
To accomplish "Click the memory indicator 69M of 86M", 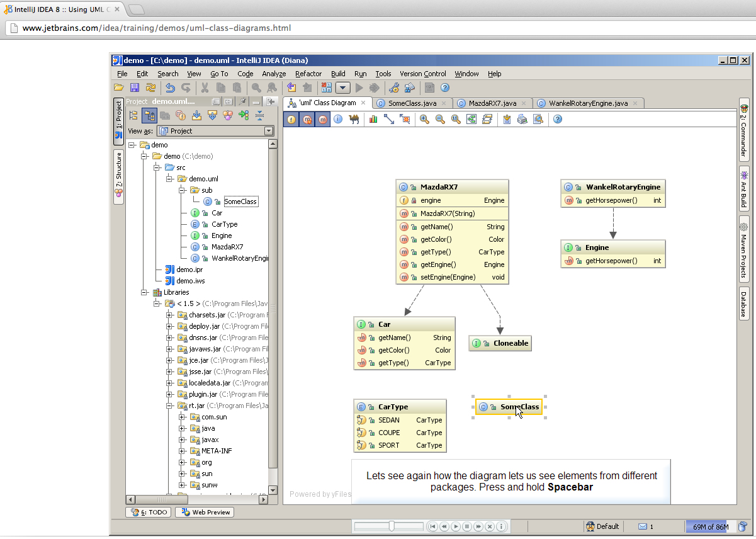I will tap(710, 526).
